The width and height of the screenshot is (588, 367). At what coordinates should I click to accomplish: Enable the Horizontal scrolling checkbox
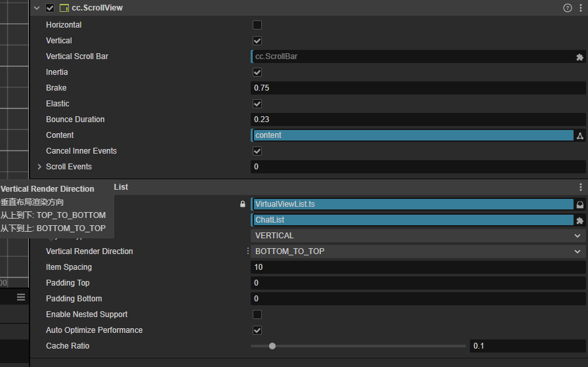[257, 25]
